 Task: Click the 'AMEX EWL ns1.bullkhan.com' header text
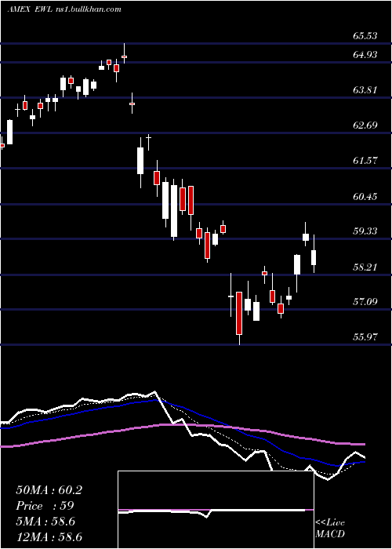click(x=64, y=9)
